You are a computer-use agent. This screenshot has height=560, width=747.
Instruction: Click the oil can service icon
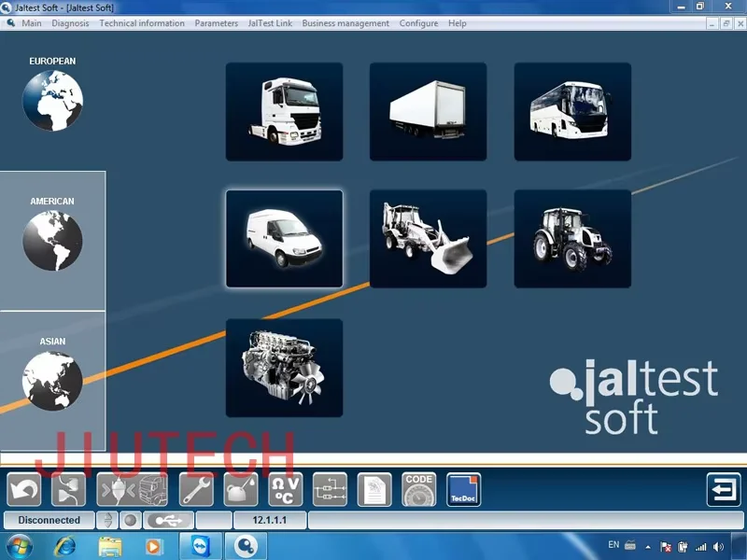[x=241, y=489]
